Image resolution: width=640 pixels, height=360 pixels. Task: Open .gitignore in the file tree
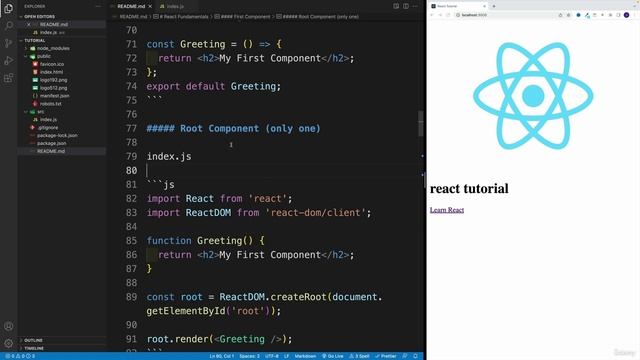tap(47, 127)
